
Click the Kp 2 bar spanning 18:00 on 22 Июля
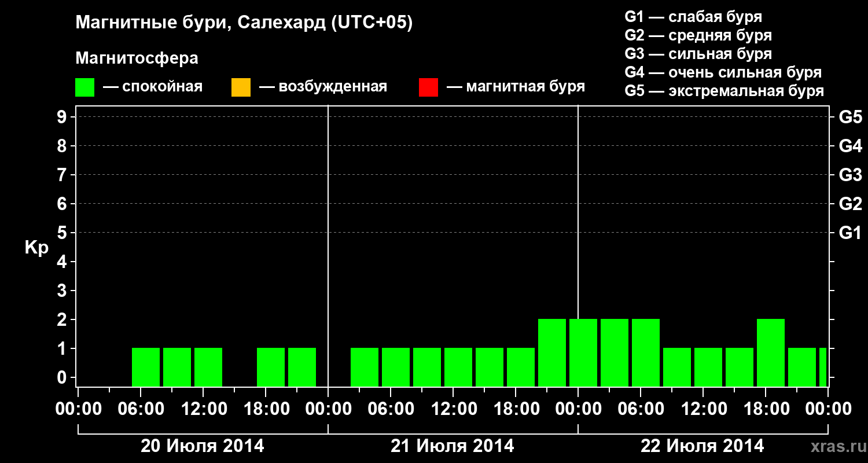coord(771,352)
